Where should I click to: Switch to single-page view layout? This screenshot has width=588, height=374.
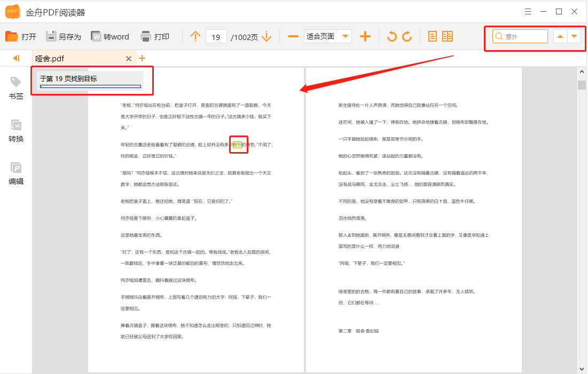pos(432,36)
